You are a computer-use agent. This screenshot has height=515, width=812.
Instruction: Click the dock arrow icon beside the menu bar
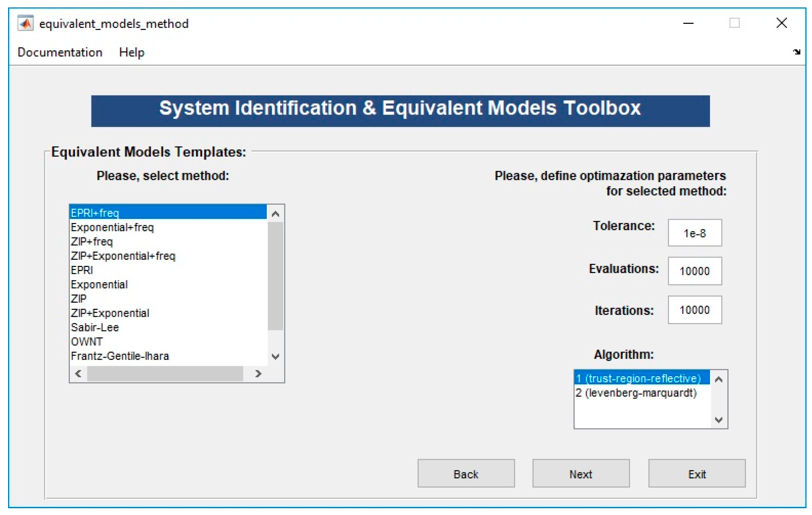click(x=797, y=52)
